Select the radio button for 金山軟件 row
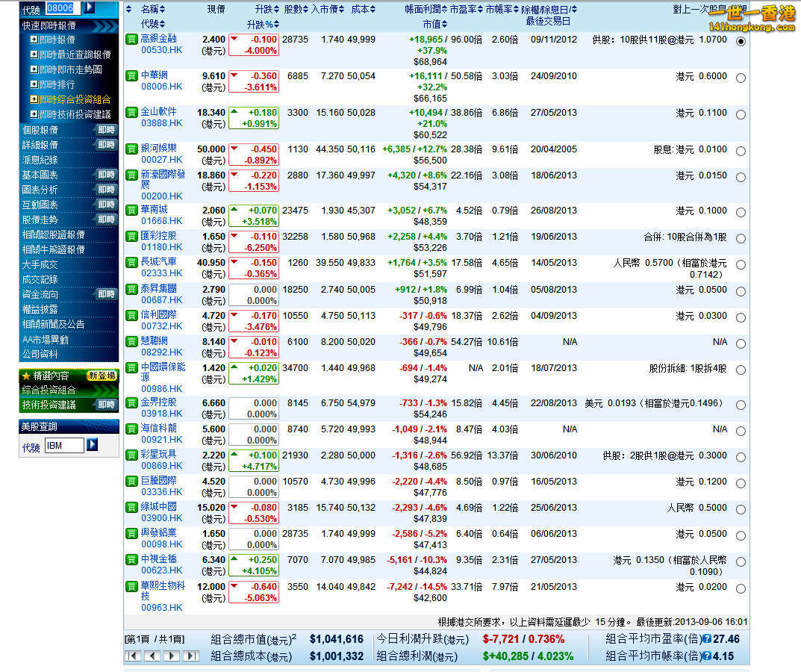The image size is (801, 672). [x=741, y=115]
